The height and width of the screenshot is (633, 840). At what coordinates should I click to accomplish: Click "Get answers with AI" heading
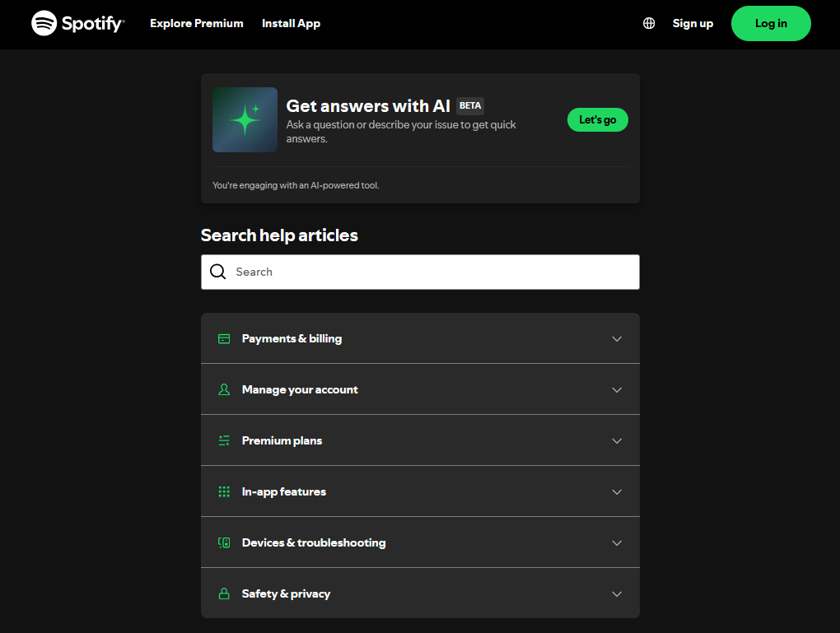pos(368,106)
